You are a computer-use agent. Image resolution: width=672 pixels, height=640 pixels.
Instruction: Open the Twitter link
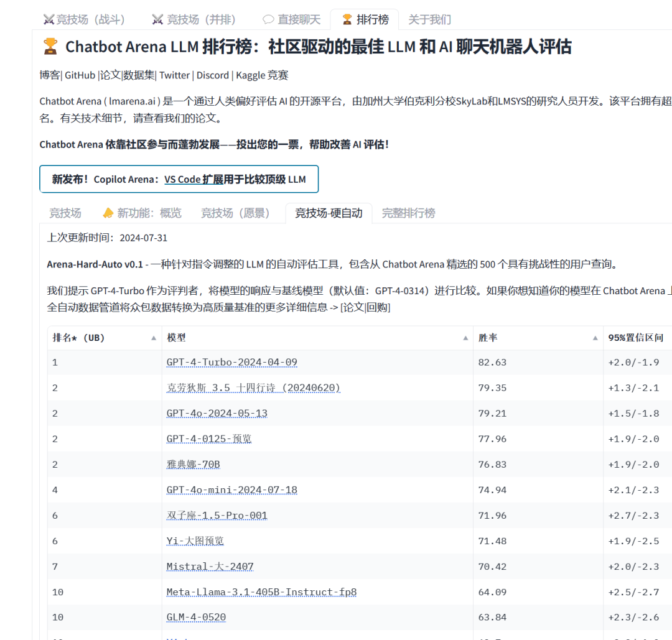(174, 75)
